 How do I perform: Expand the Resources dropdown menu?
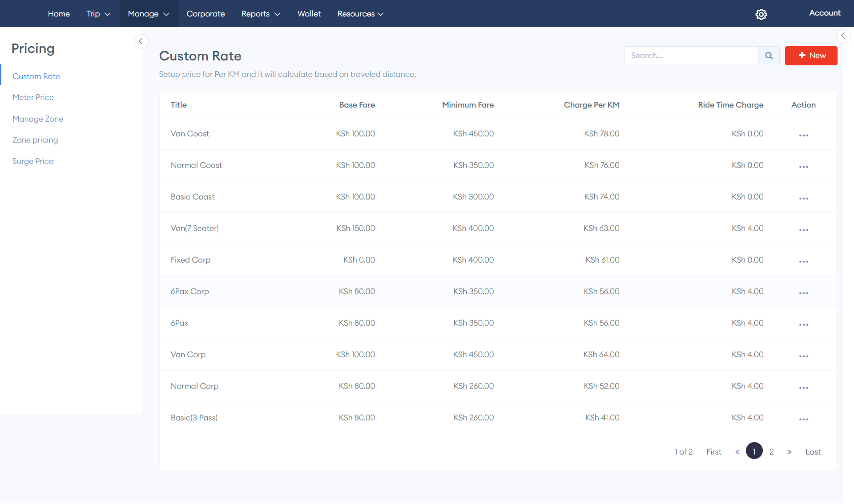click(x=360, y=14)
